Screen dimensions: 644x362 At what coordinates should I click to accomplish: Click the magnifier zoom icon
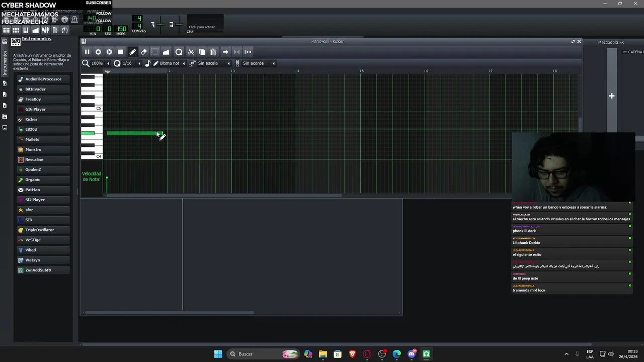[x=86, y=63]
